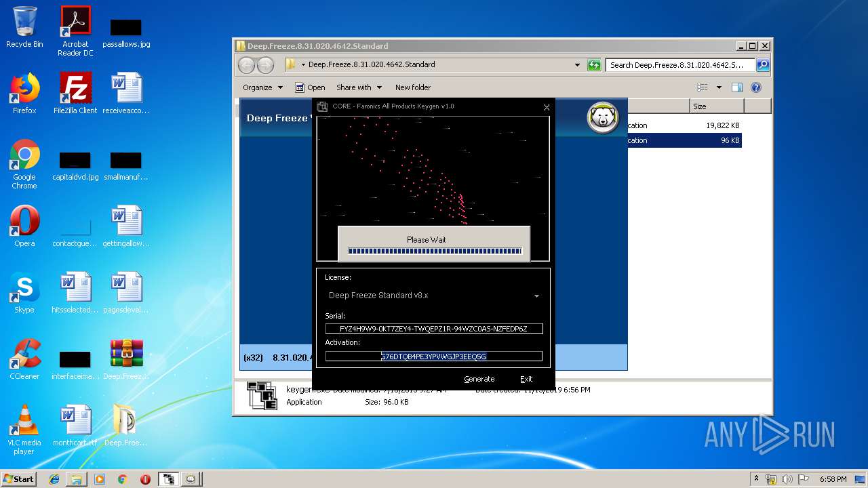Select pagesdevel... Word document
Screen dimensions: 868x488
pyautogui.click(x=126, y=293)
